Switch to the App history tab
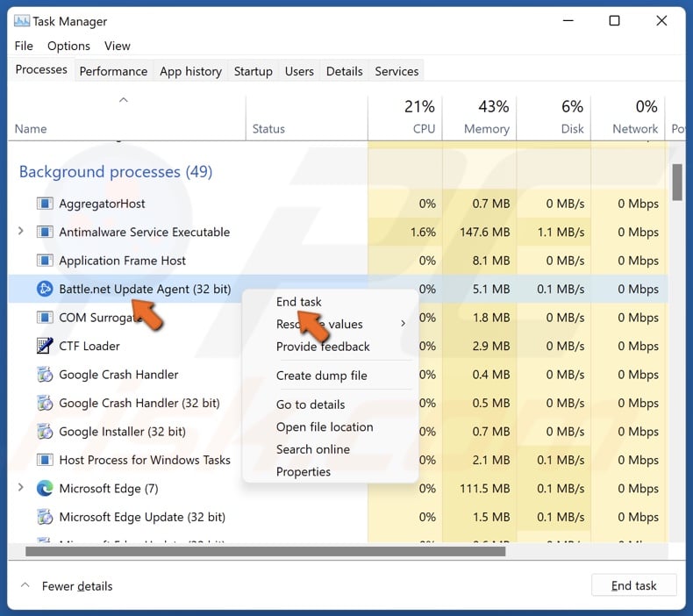The width and height of the screenshot is (693, 616). pyautogui.click(x=190, y=71)
